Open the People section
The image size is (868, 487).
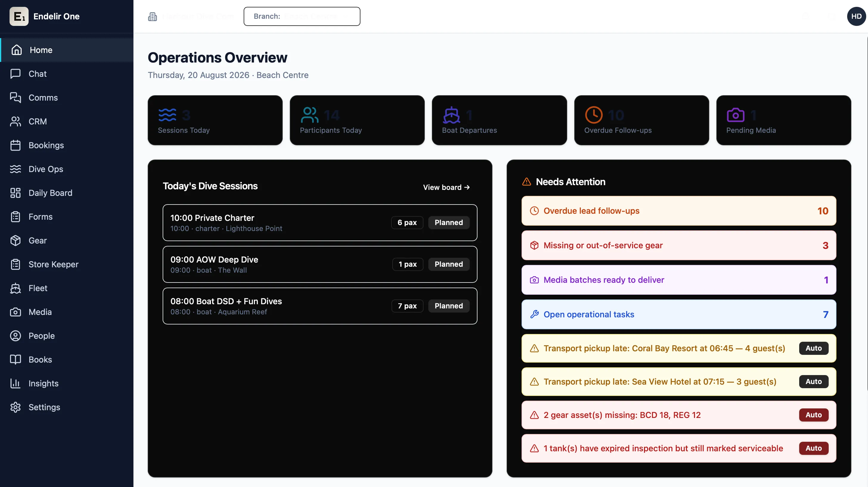[67, 336]
